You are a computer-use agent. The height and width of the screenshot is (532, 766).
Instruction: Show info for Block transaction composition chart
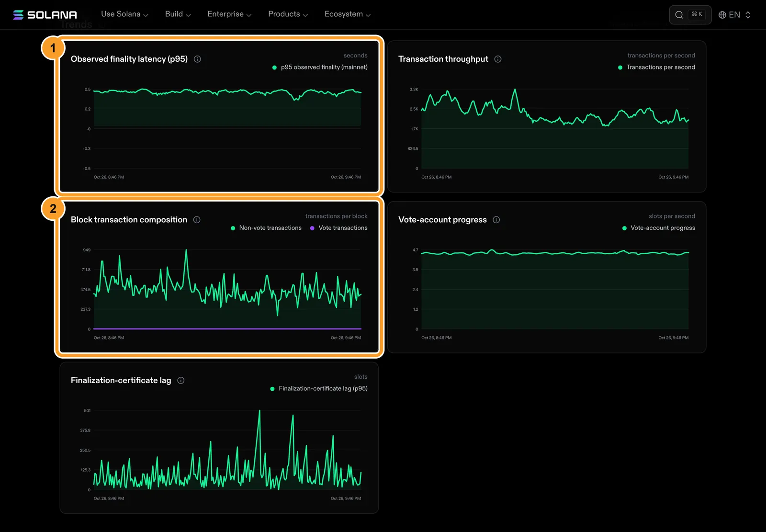pos(197,220)
